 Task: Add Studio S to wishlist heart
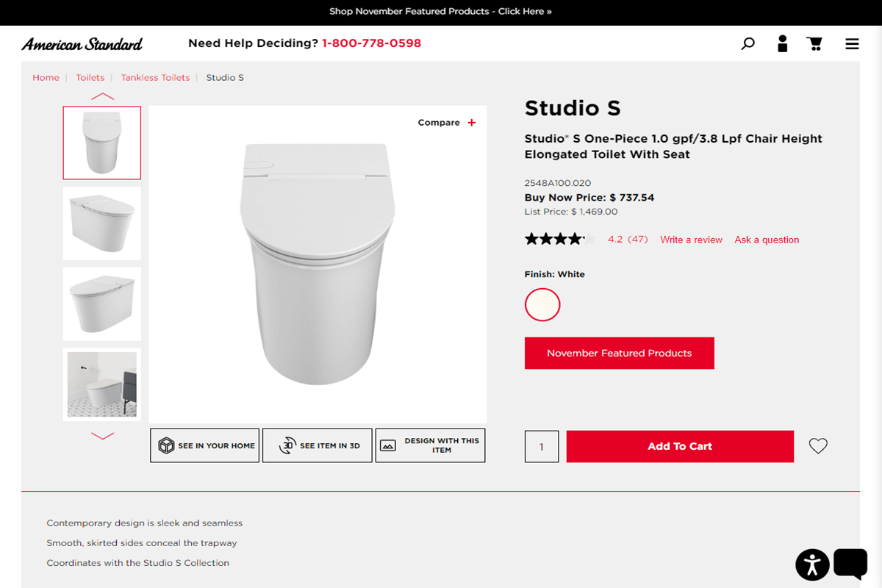[818, 446]
